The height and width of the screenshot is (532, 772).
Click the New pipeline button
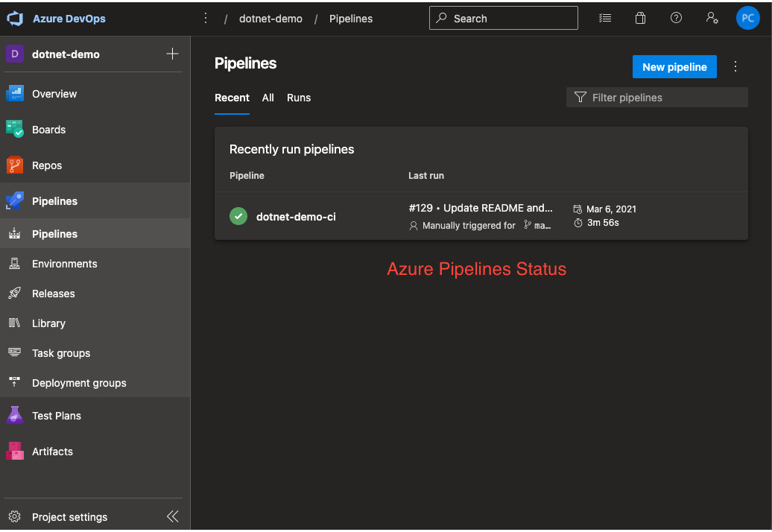[674, 67]
